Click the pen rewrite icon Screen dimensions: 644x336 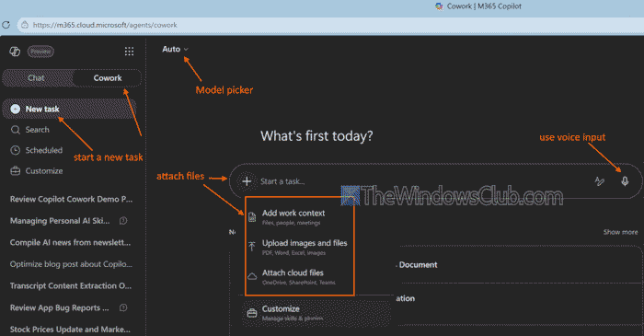pyautogui.click(x=600, y=181)
